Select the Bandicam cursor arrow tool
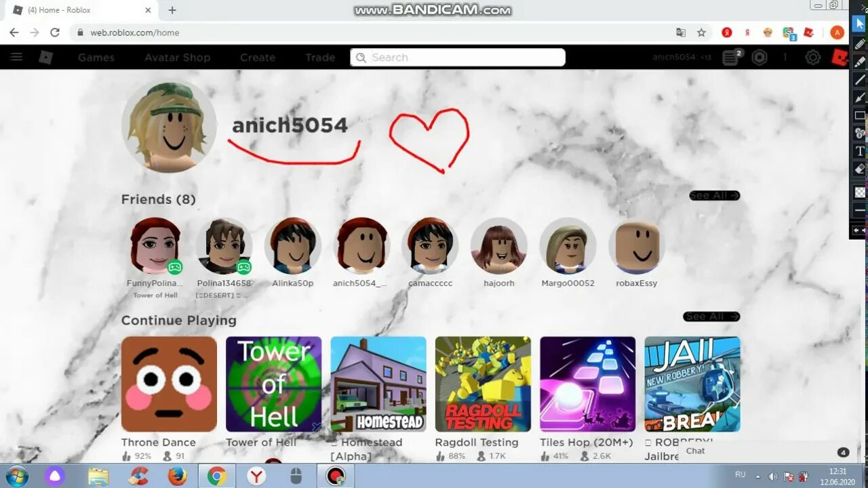The image size is (868, 488). 859,24
